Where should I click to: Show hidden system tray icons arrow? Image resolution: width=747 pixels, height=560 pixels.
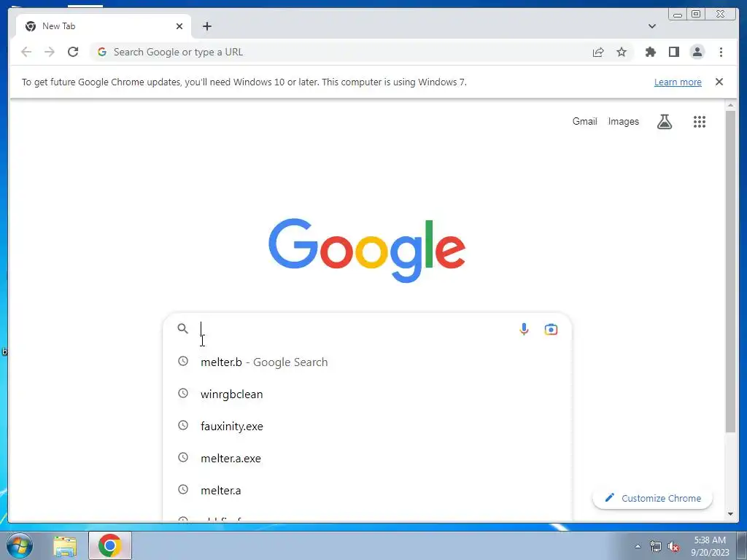638,546
